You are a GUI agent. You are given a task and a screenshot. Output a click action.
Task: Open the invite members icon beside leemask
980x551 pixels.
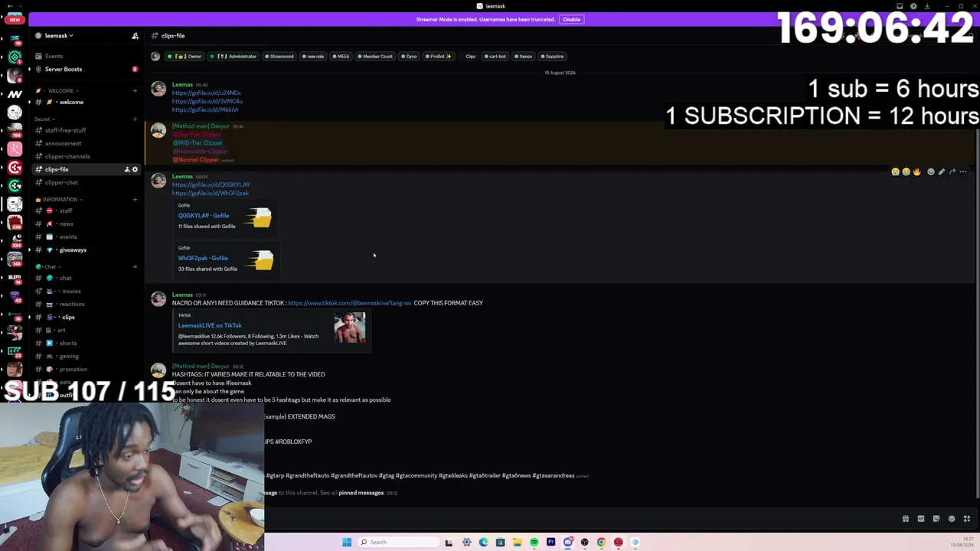136,36
